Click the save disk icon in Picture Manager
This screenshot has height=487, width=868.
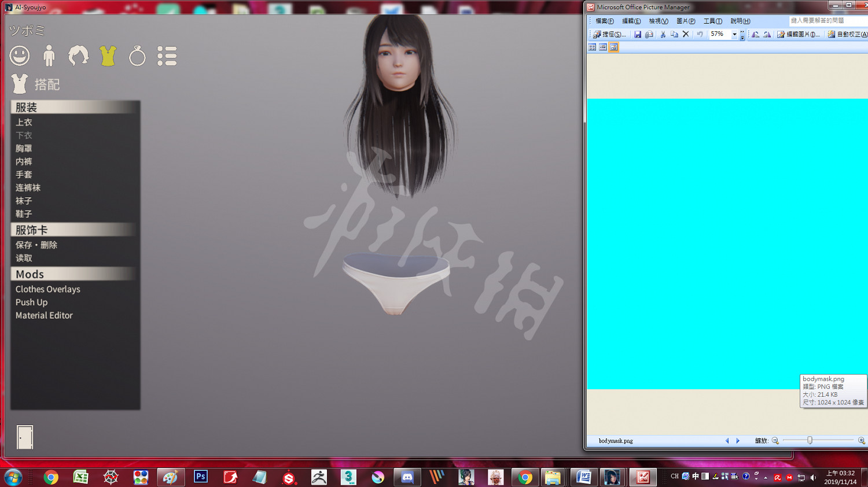[x=637, y=35]
